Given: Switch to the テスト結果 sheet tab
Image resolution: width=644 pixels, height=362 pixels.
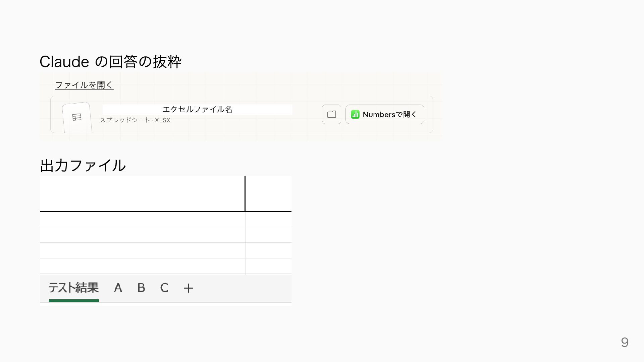Looking at the screenshot, I should [x=74, y=288].
